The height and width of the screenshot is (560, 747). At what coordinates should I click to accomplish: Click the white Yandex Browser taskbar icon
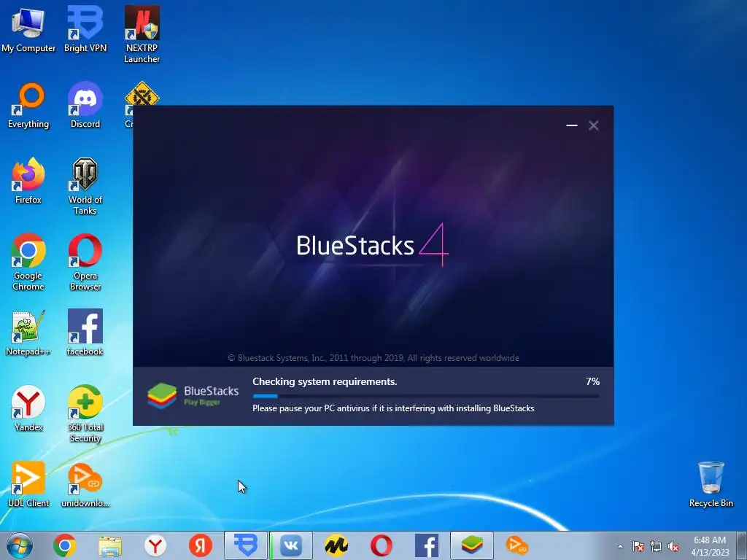155,545
